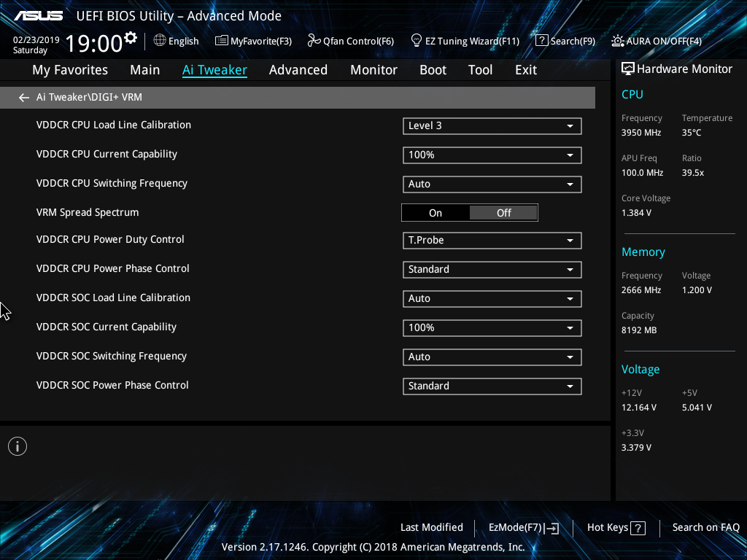The height and width of the screenshot is (560, 747).
Task: Click the 02/23/2019 date text
Action: tap(36, 40)
